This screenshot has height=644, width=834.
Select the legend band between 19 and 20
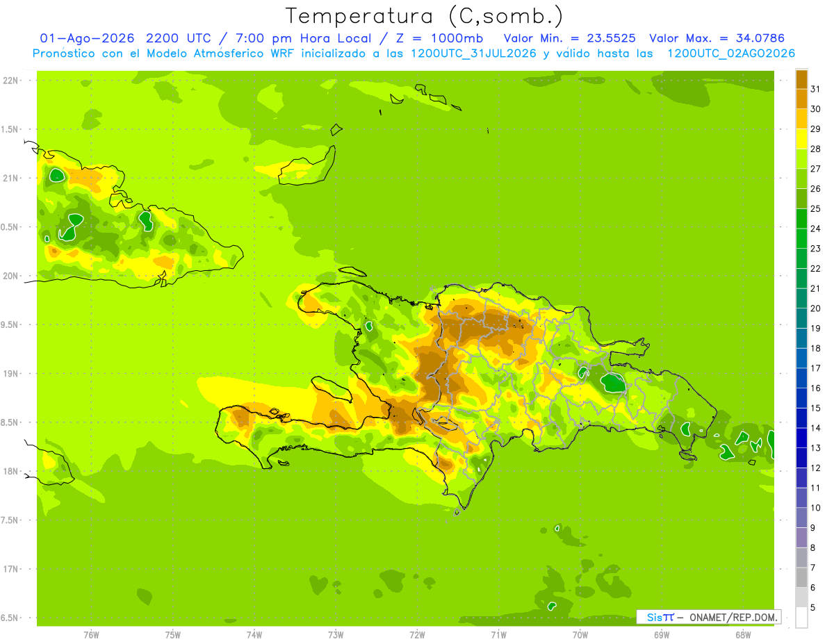[801, 318]
